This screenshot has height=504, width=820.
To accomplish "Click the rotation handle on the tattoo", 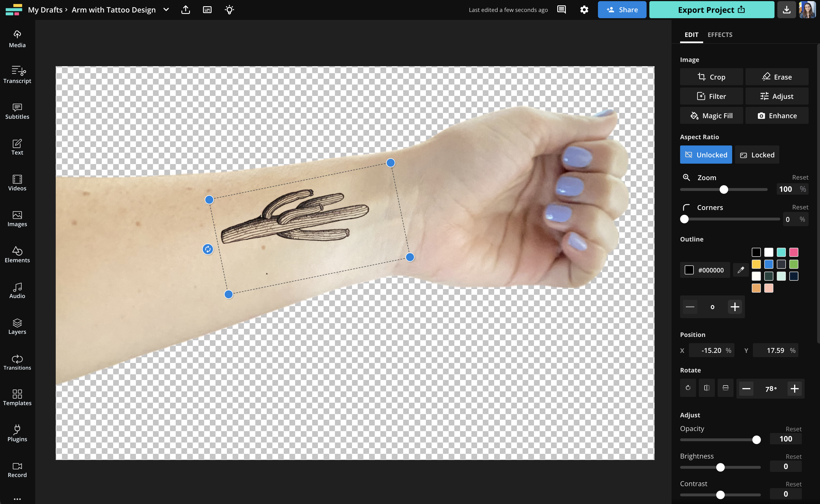I will coord(208,249).
